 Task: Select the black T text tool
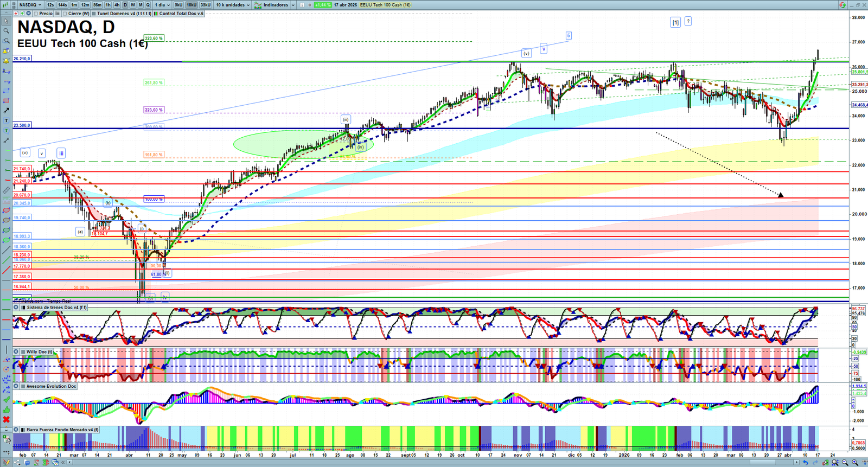[x=7, y=120]
